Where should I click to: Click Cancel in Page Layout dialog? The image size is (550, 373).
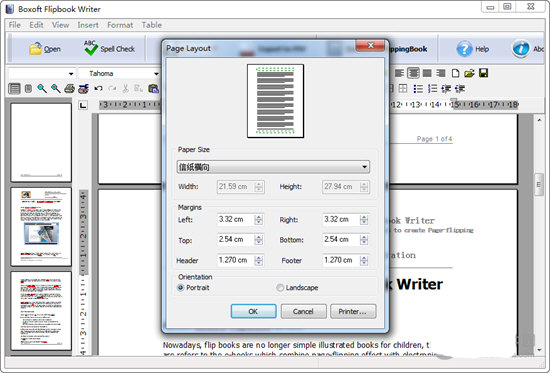click(x=303, y=311)
